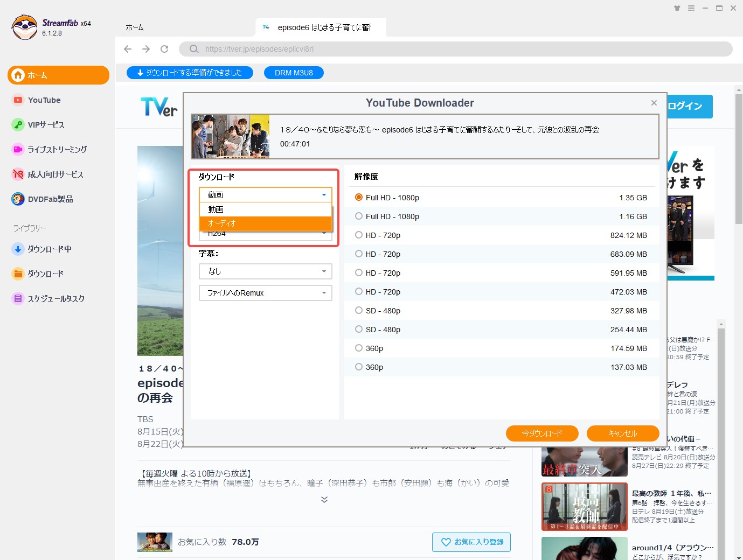Click the search magnifier in address bar

194,49
